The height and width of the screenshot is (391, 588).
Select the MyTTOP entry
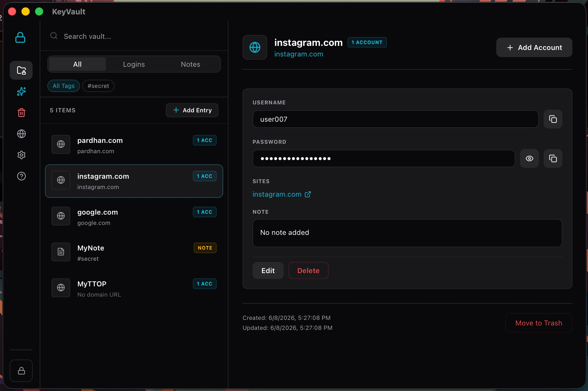(134, 289)
